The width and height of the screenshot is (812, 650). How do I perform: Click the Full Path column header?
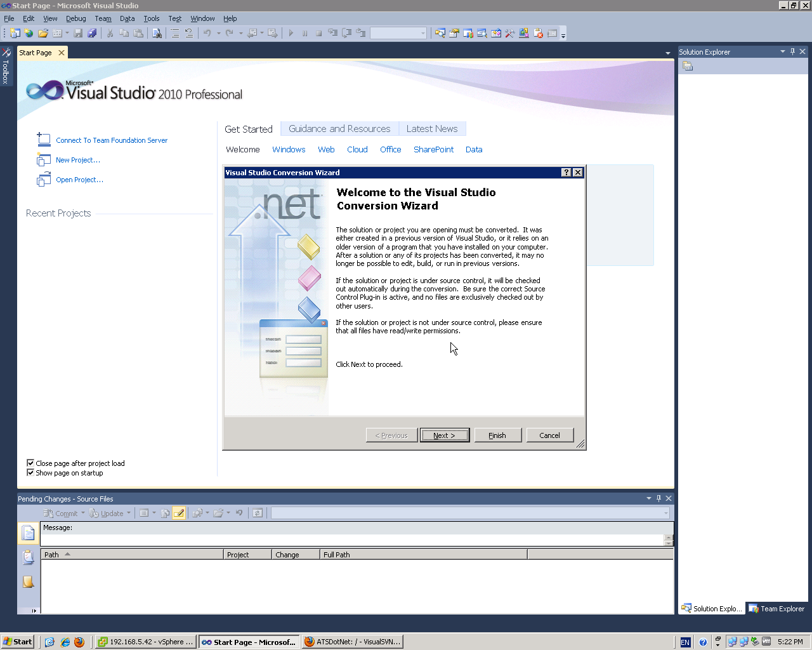point(424,555)
